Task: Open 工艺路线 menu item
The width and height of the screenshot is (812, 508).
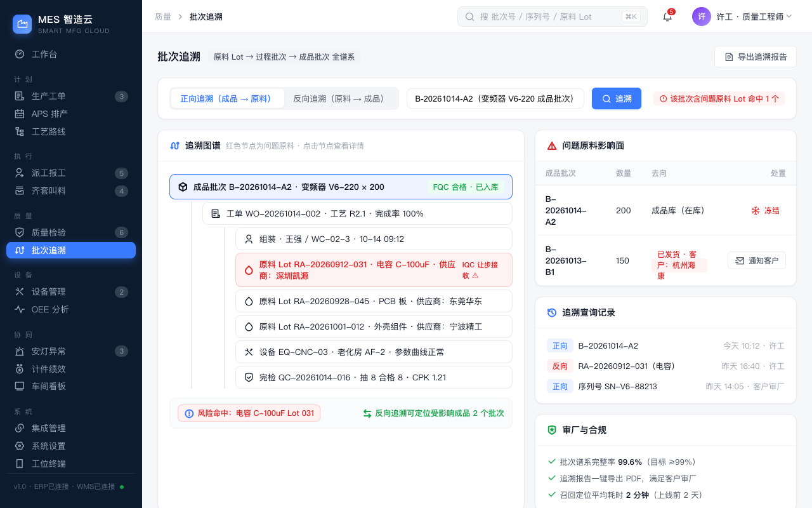Action: tap(71, 131)
